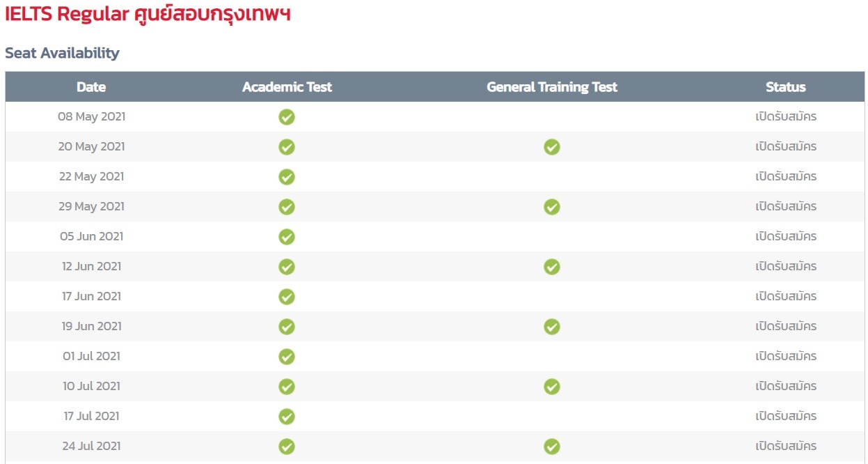Select the 10 Jul 2021 date cell
The image size is (868, 464).
click(x=92, y=387)
